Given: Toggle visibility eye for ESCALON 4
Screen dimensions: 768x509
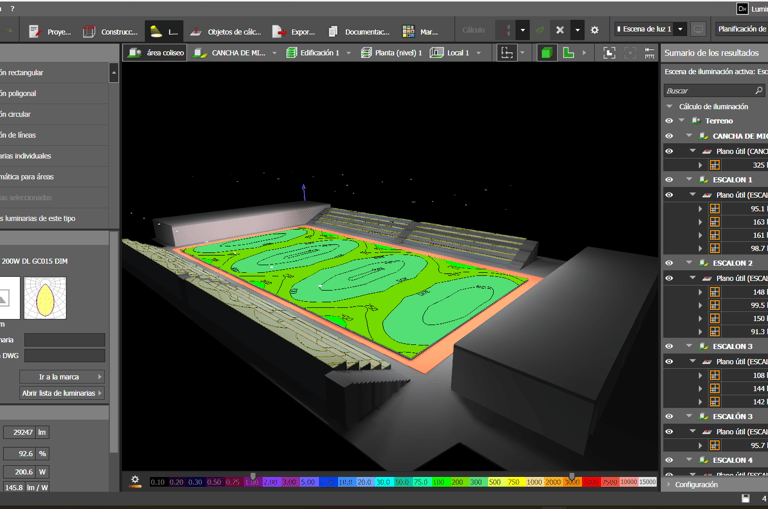Looking at the screenshot, I should 669,460.
